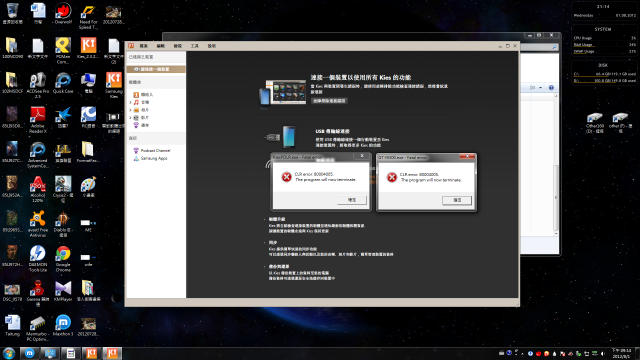640x360 pixels.
Task: Select the Kies_2.3.2 installer desktop icon
Action: coord(88,48)
